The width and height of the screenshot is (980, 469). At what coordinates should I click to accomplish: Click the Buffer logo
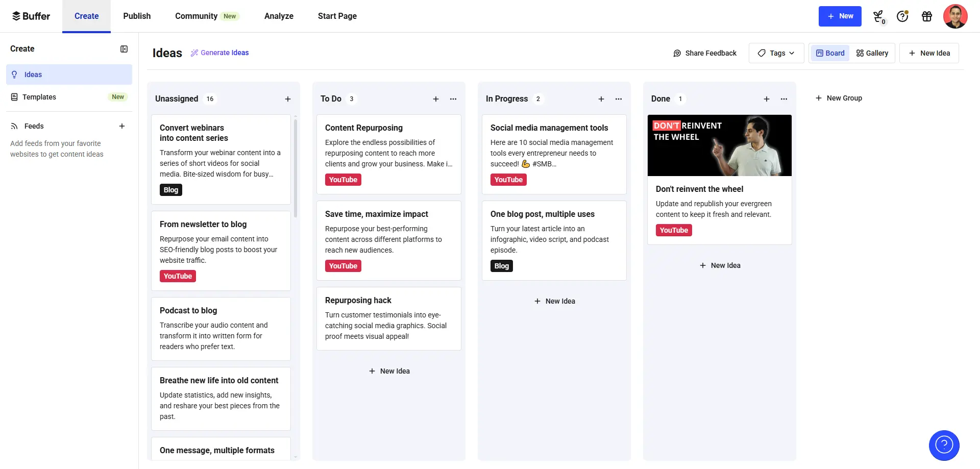point(31,16)
